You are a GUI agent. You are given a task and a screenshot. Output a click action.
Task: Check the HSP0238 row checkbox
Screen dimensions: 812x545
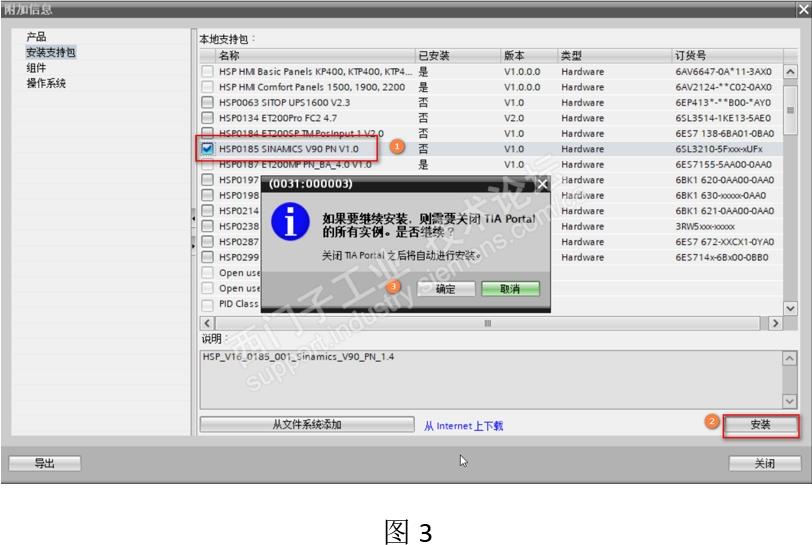[x=208, y=226]
